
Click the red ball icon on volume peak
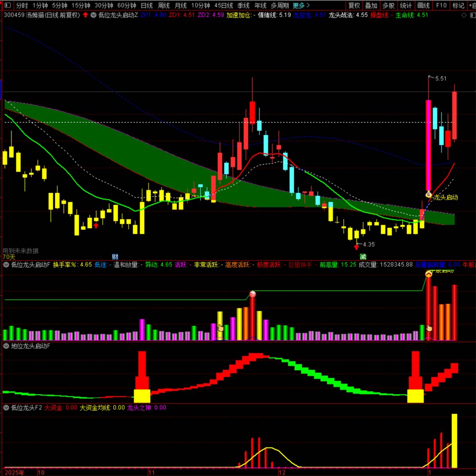coord(252,294)
